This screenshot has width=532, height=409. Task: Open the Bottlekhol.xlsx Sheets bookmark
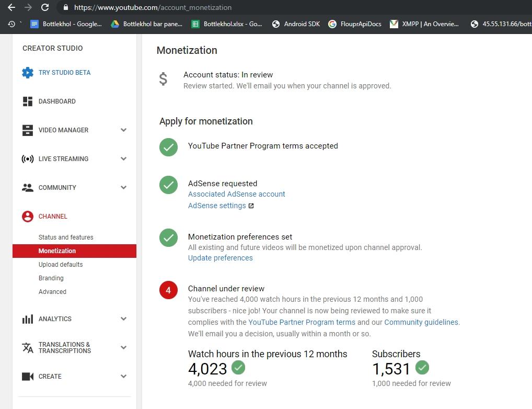pyautogui.click(x=227, y=24)
